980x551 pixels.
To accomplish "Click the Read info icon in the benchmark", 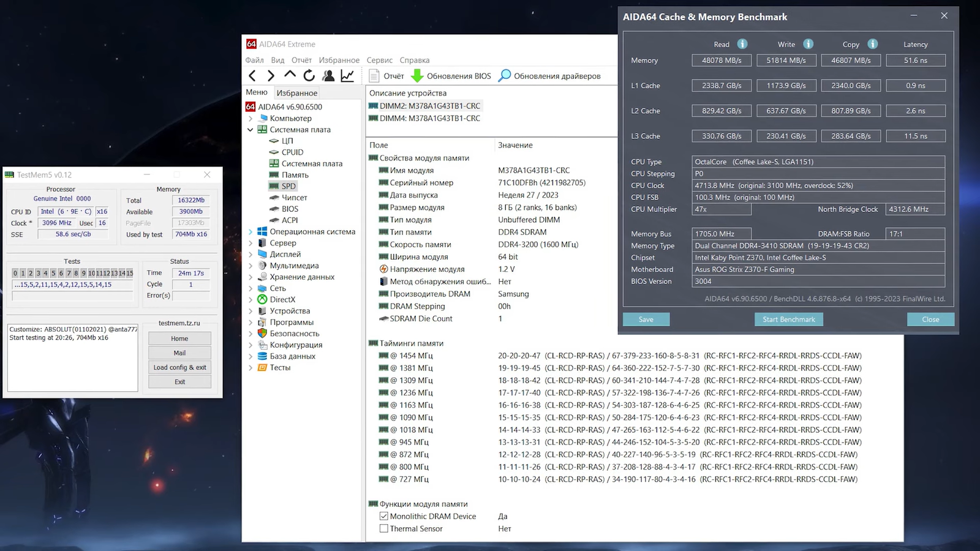I will pos(742,44).
